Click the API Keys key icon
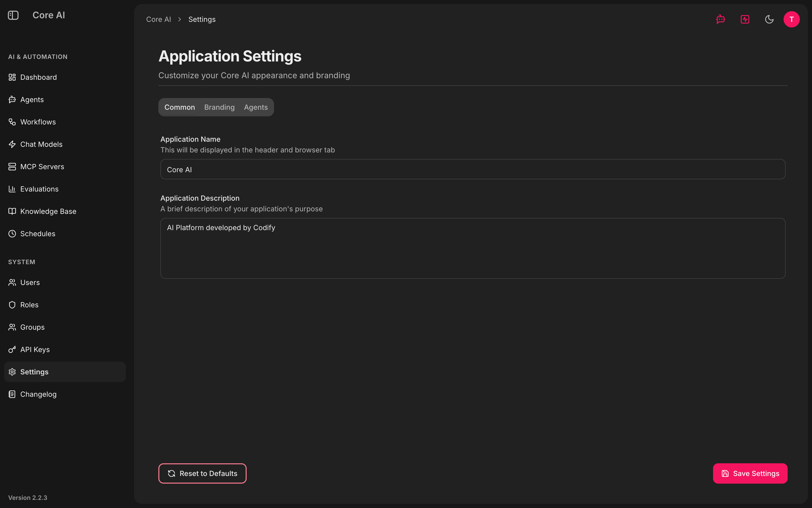Viewport: 812px width, 508px height. [12, 350]
